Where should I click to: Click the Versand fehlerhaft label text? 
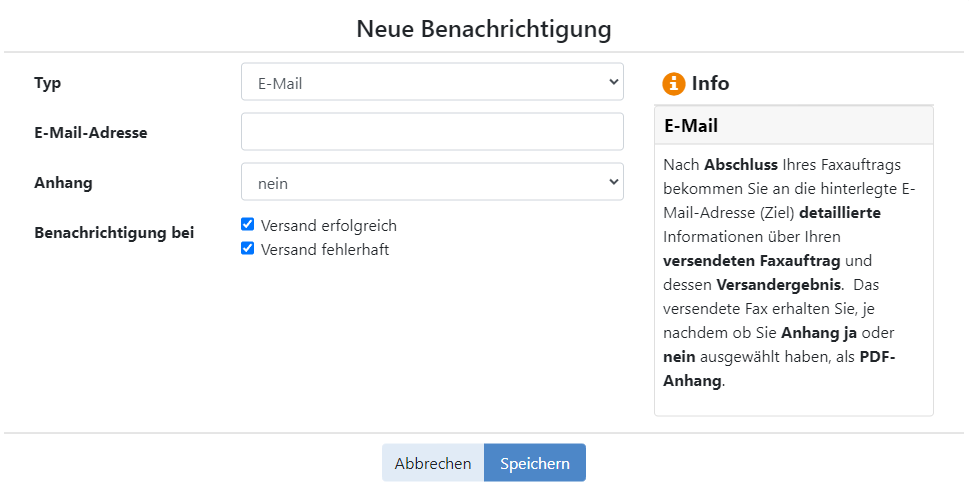pos(325,250)
